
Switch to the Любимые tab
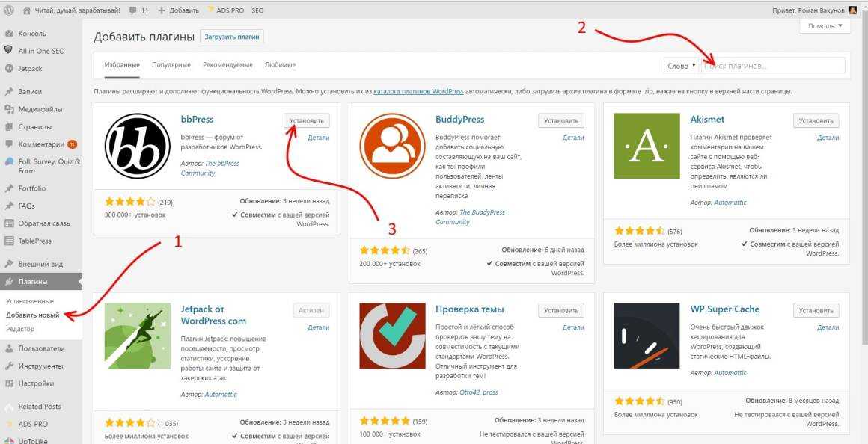pos(280,65)
